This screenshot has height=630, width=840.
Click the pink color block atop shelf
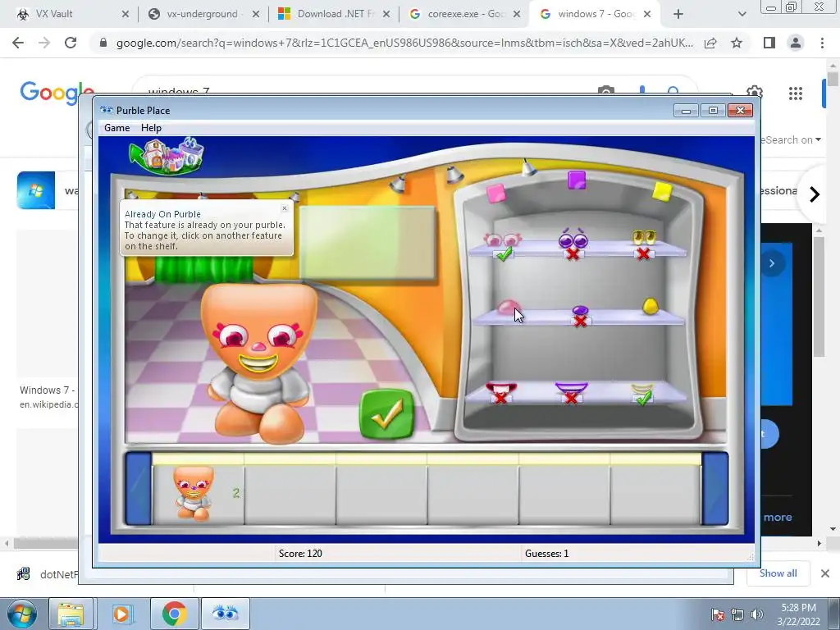[x=495, y=193]
